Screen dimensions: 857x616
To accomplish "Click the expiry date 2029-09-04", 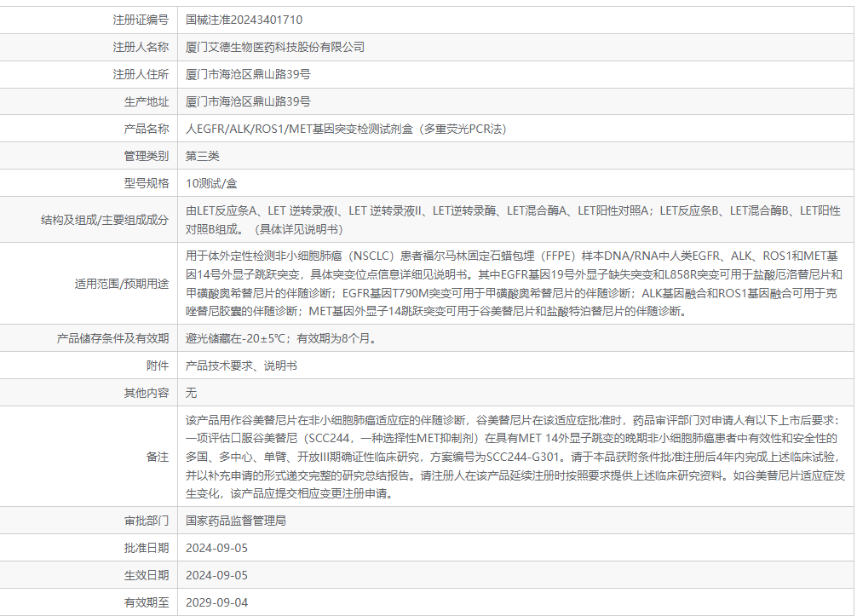I will pyautogui.click(x=216, y=603).
